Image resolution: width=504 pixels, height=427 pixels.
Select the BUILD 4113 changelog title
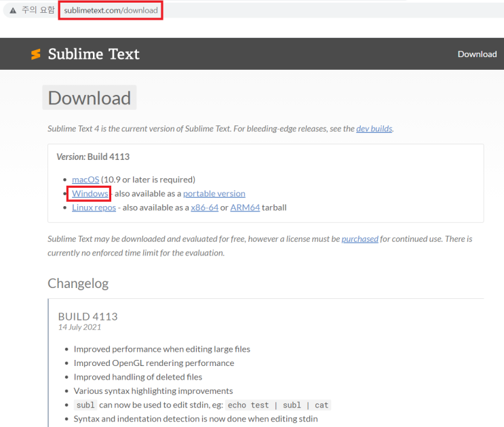click(x=88, y=317)
